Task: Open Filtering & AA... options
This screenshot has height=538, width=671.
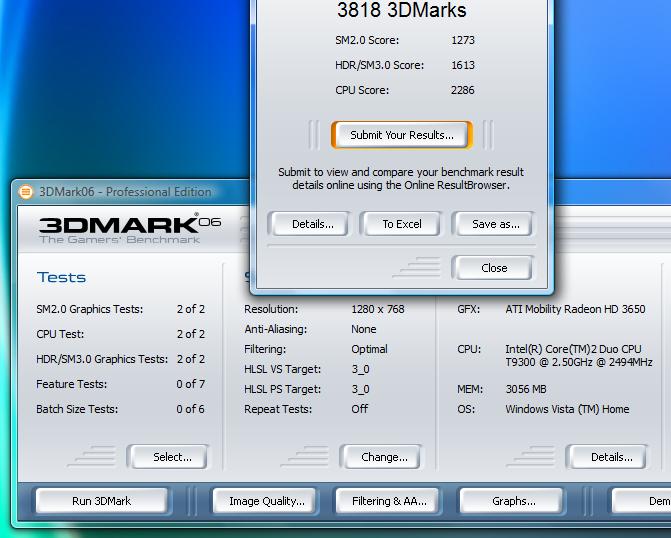Action: [x=388, y=501]
